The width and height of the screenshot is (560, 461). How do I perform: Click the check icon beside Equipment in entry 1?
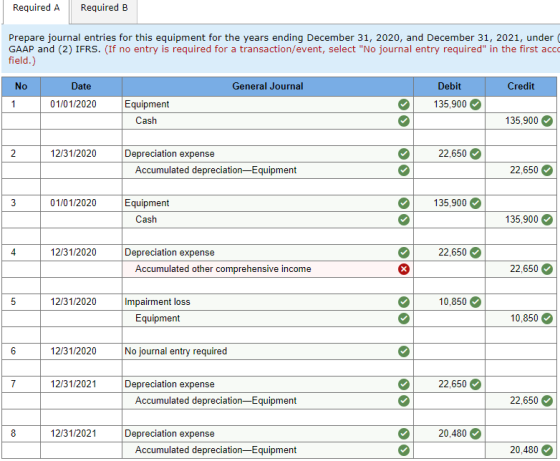404,105
